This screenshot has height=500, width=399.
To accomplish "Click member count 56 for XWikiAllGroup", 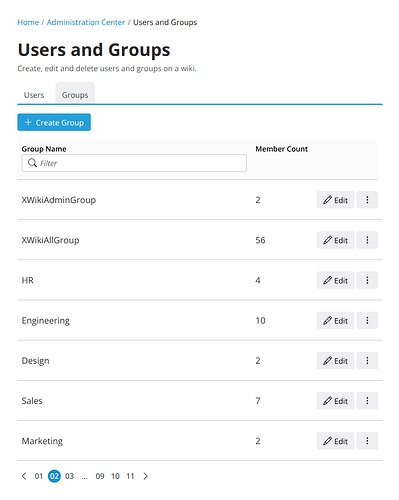I will 260,240.
